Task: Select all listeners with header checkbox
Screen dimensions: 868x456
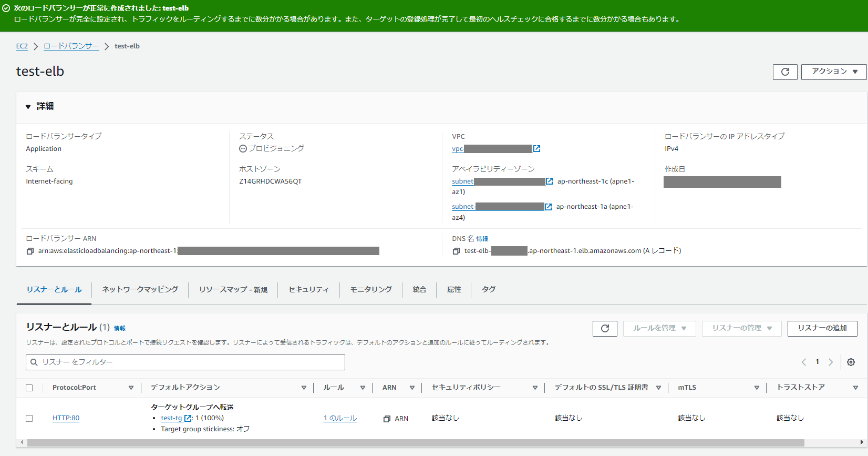Action: [x=29, y=388]
